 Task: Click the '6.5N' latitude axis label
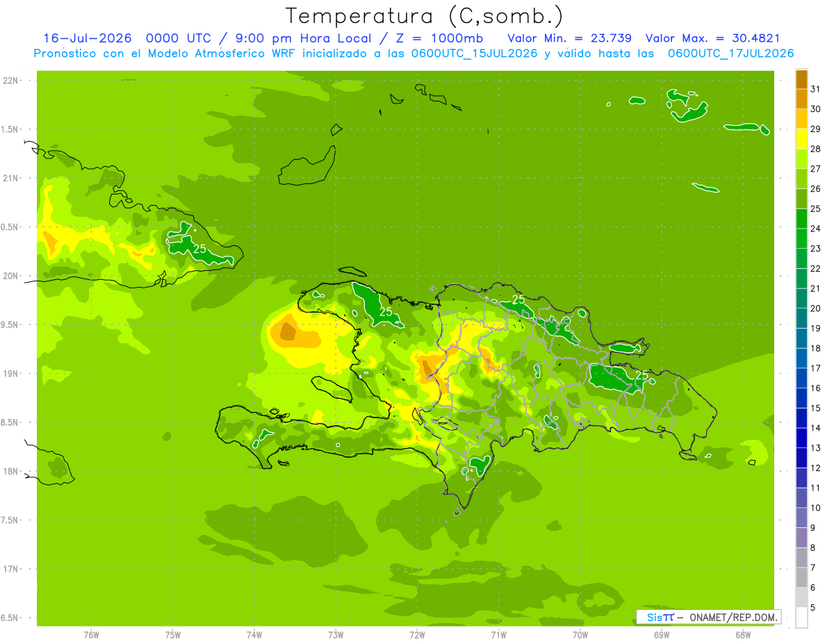click(x=10, y=618)
